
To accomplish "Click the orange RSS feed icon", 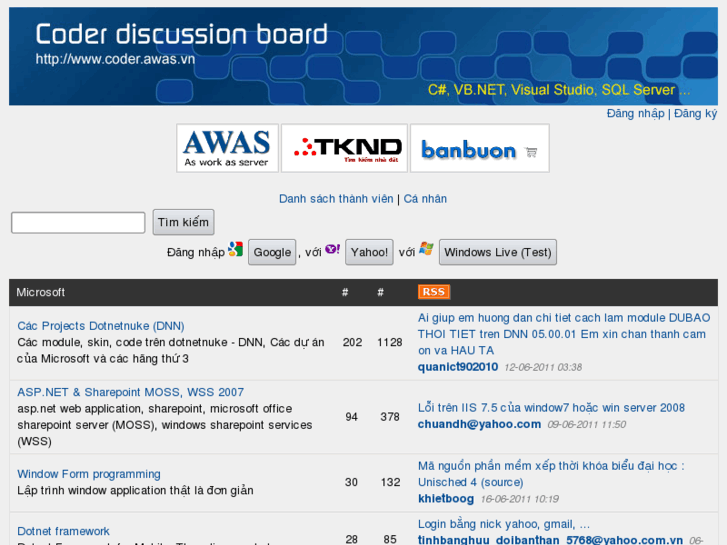I will (434, 292).
